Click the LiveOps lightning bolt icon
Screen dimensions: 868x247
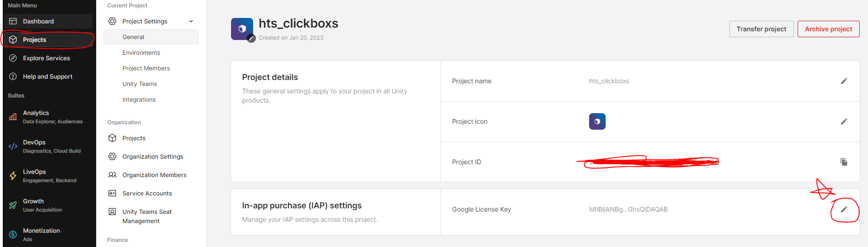(x=13, y=176)
